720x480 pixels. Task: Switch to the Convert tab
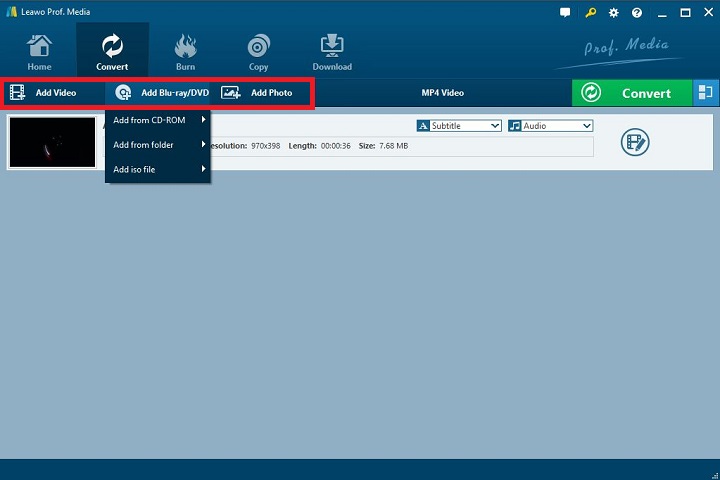(112, 52)
